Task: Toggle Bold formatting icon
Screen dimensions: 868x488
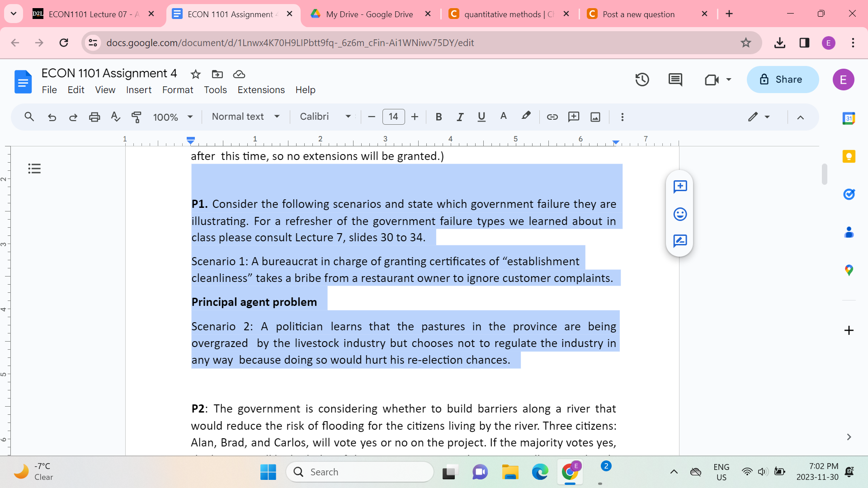Action: coord(438,117)
